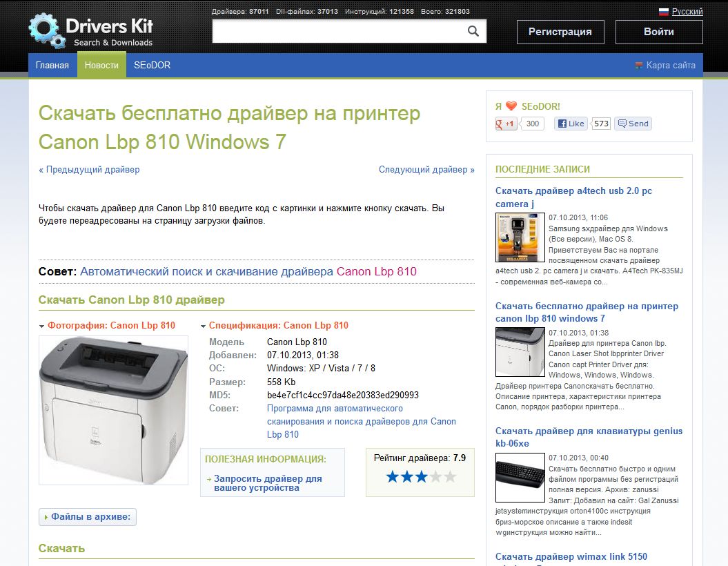
Task: Open Скачать драйвер для клавиатуры genius post
Action: click(589, 438)
